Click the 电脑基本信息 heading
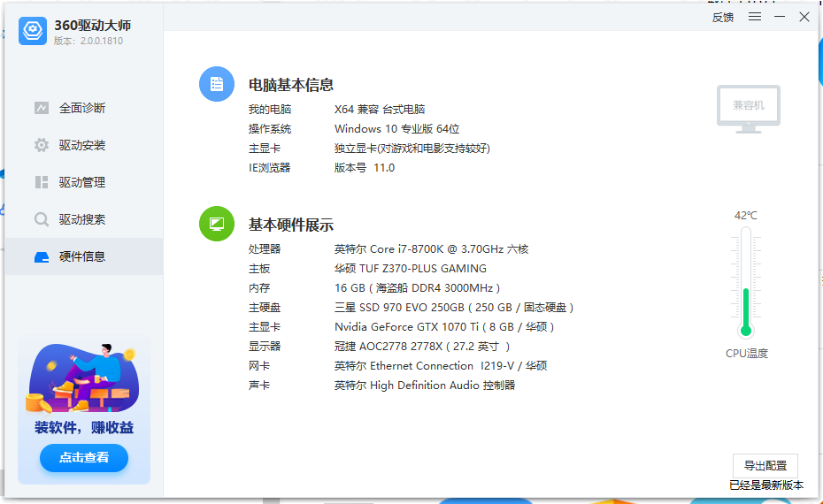 click(291, 85)
